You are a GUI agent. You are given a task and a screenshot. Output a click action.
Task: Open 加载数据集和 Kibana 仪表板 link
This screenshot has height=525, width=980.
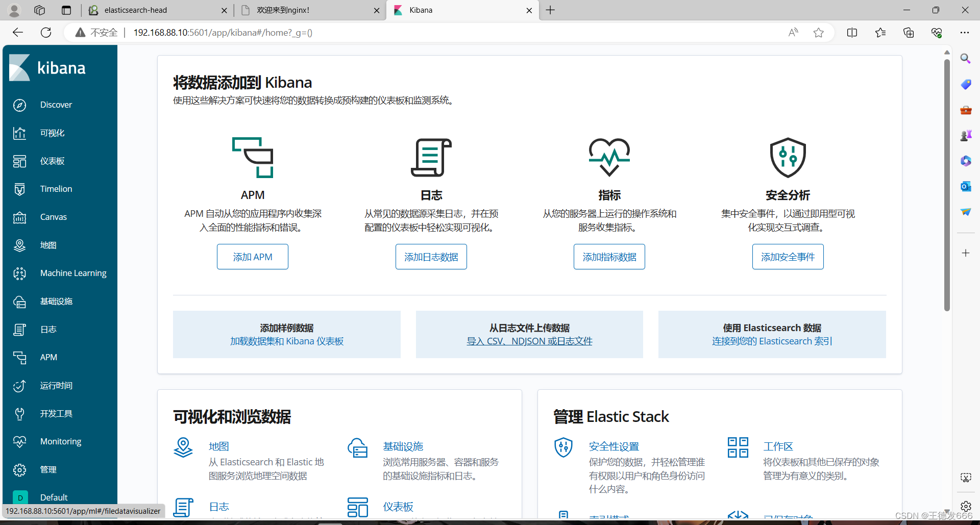[x=287, y=341]
